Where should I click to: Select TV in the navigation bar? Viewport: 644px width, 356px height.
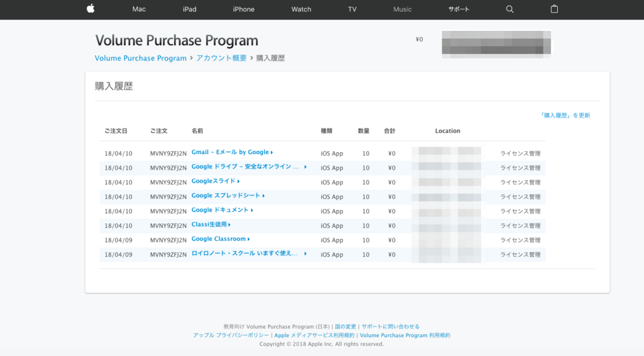coord(352,9)
